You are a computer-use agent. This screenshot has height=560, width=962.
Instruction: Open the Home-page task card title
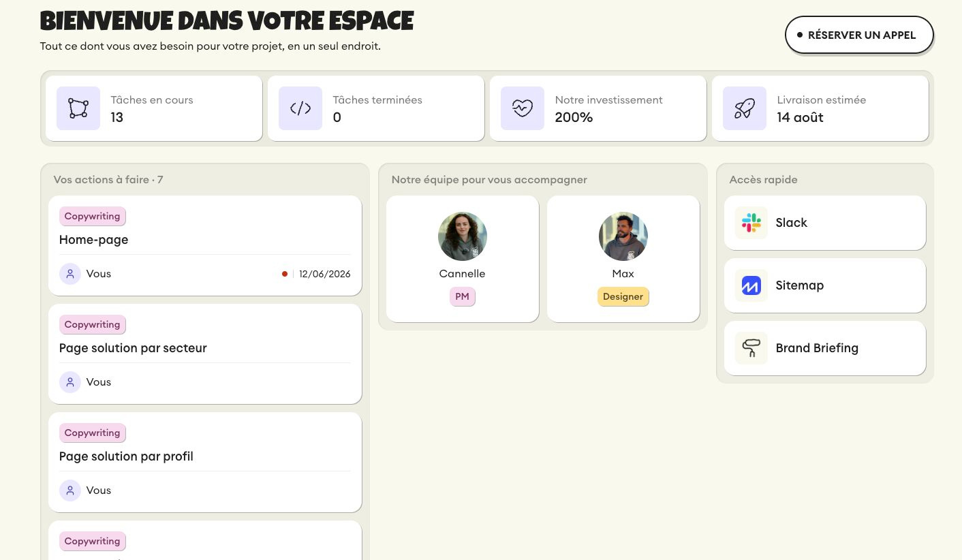coord(94,240)
